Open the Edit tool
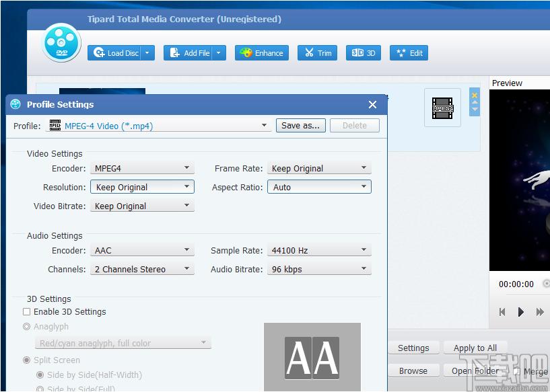550x392 pixels. [409, 53]
